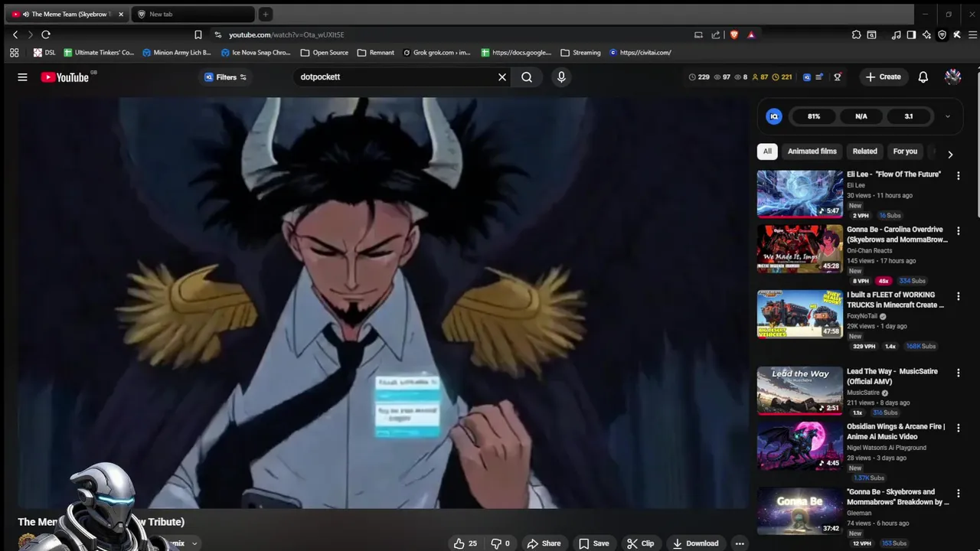
Task: Click the 81% vidIQ score pill
Action: point(814,116)
